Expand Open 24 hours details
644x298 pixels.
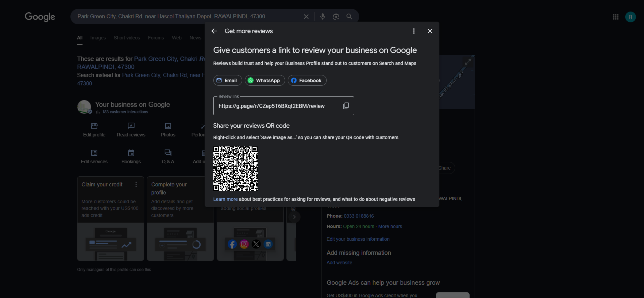pos(359,226)
